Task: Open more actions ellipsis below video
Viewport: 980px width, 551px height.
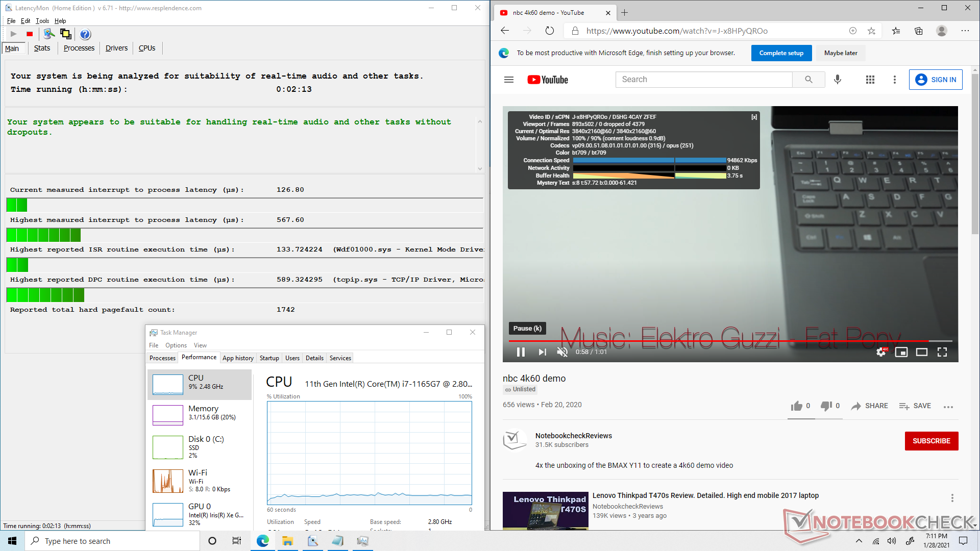Action: tap(948, 407)
